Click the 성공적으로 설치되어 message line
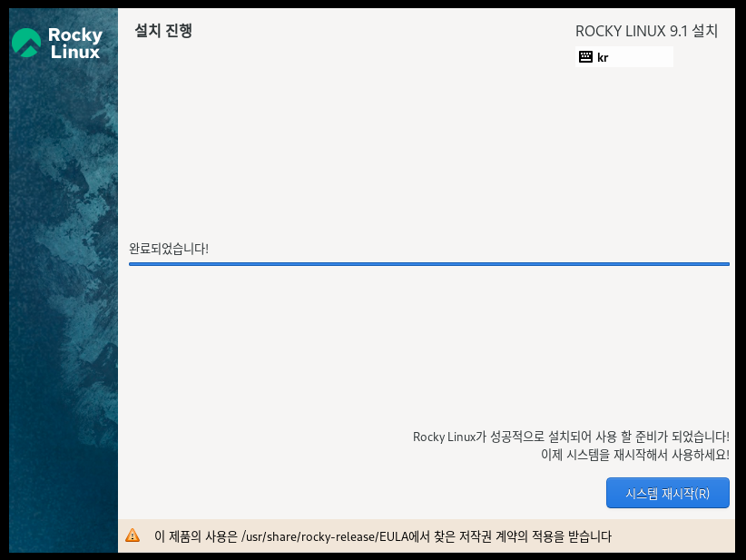This screenshot has width=746, height=560. point(571,437)
